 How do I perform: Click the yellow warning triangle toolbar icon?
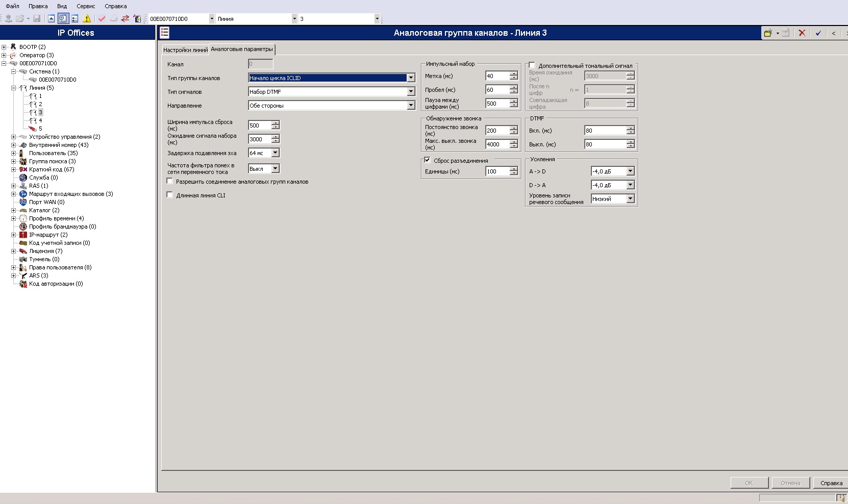pyautogui.click(x=87, y=19)
